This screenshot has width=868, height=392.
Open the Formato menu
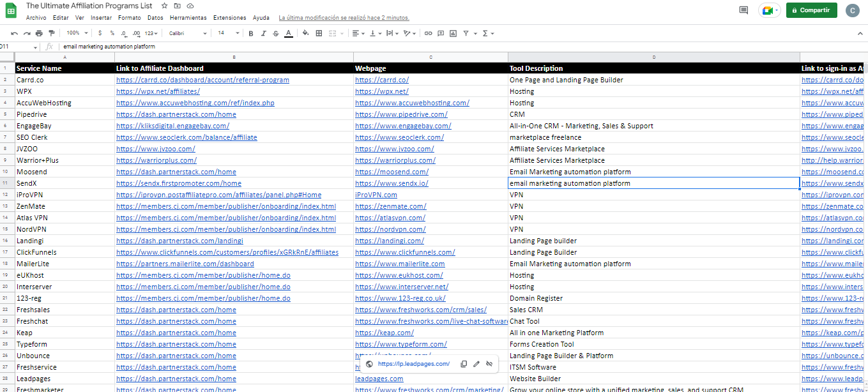tap(130, 18)
